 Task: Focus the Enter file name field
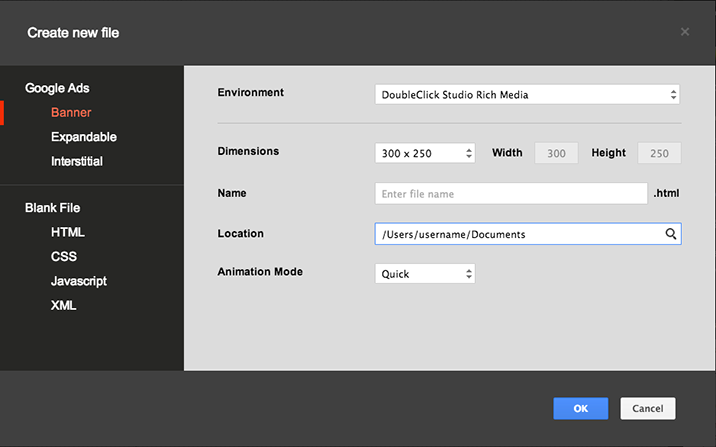pyautogui.click(x=511, y=194)
